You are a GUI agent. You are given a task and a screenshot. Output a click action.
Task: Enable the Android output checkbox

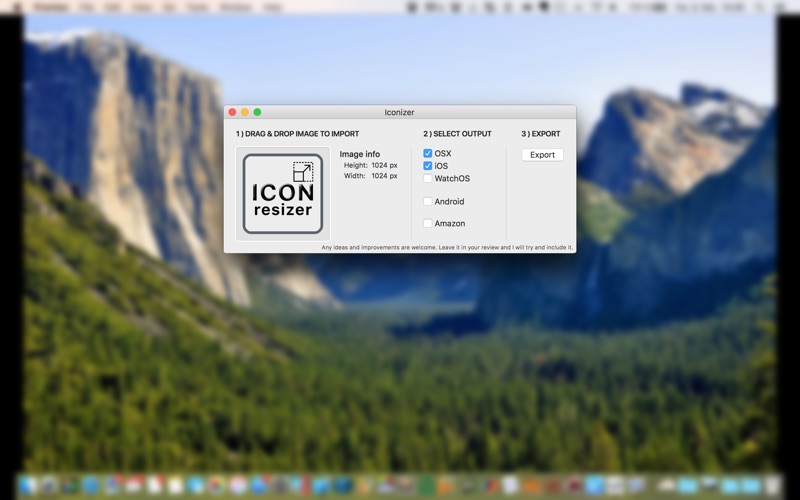pyautogui.click(x=428, y=202)
